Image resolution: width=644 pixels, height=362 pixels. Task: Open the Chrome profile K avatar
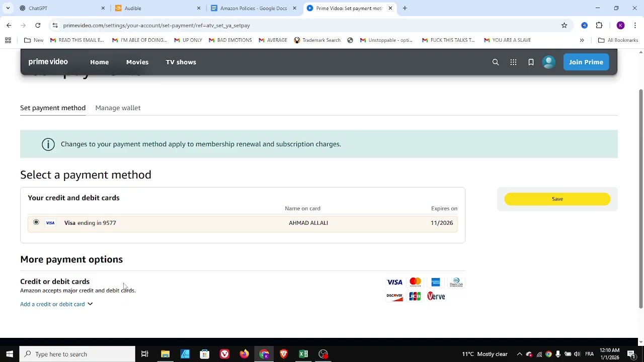[620, 25]
